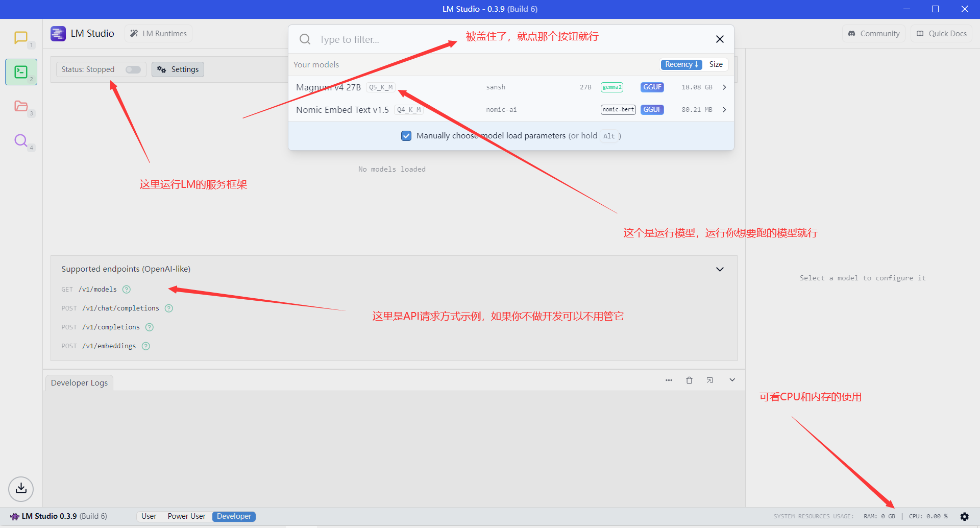Toggle the server Status switch on
980x528 pixels.
point(133,69)
